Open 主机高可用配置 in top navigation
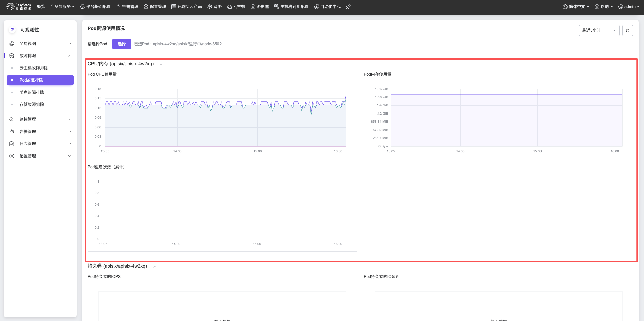 [x=292, y=7]
